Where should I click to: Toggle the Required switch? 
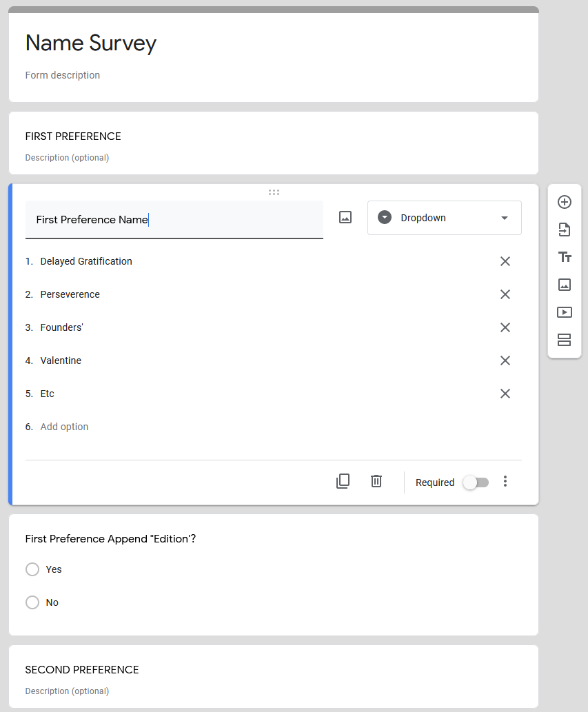pos(476,482)
